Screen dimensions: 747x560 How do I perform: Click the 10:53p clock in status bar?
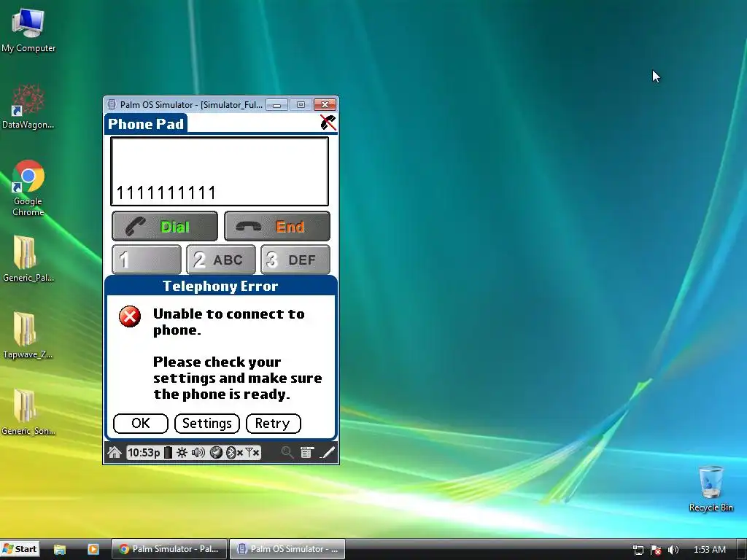point(144,452)
